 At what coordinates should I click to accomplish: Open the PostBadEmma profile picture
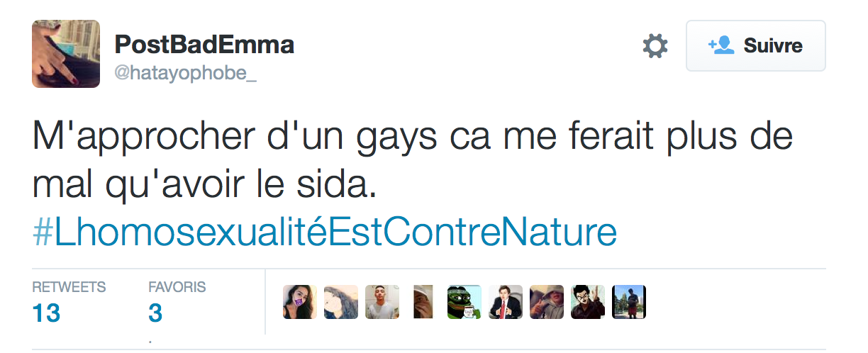(x=65, y=54)
